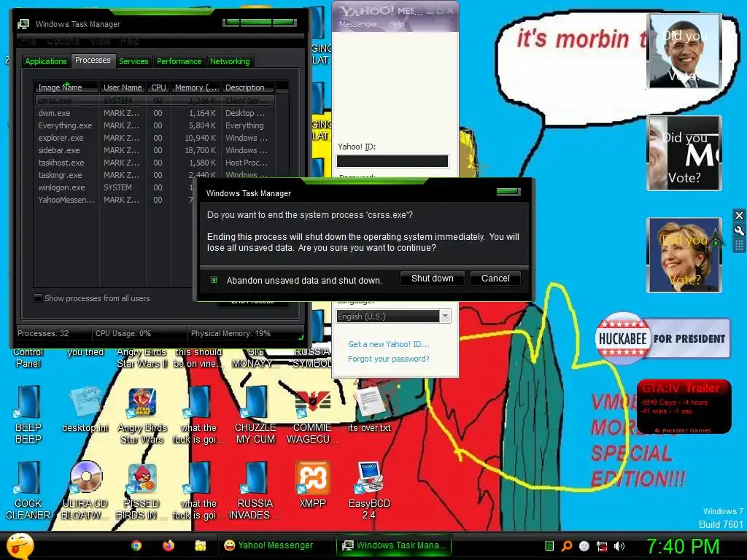Cancel the end system process dialog
The height and width of the screenshot is (560, 747).
click(495, 279)
